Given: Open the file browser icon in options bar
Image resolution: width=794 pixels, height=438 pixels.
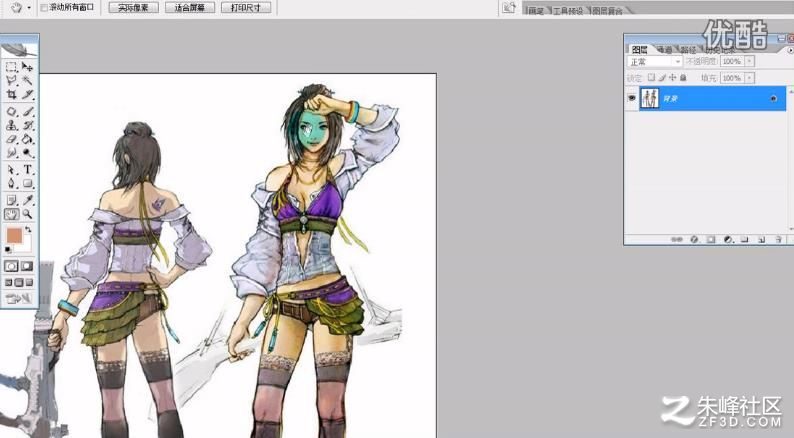Looking at the screenshot, I should (509, 7).
